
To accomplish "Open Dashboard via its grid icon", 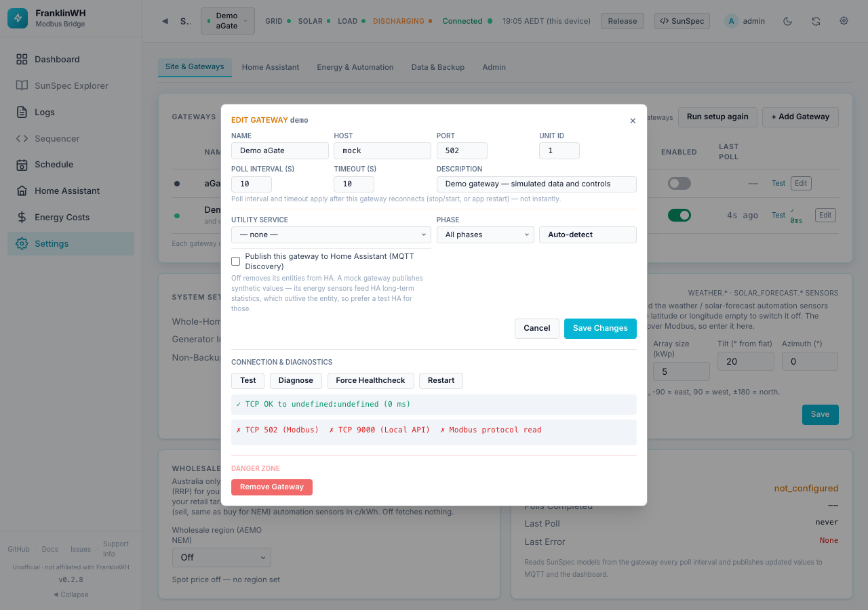I will (x=22, y=60).
